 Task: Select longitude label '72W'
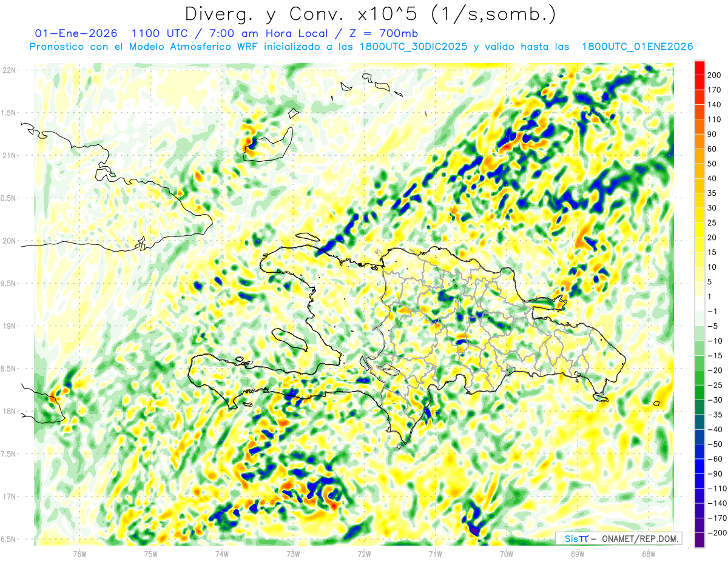tap(364, 553)
